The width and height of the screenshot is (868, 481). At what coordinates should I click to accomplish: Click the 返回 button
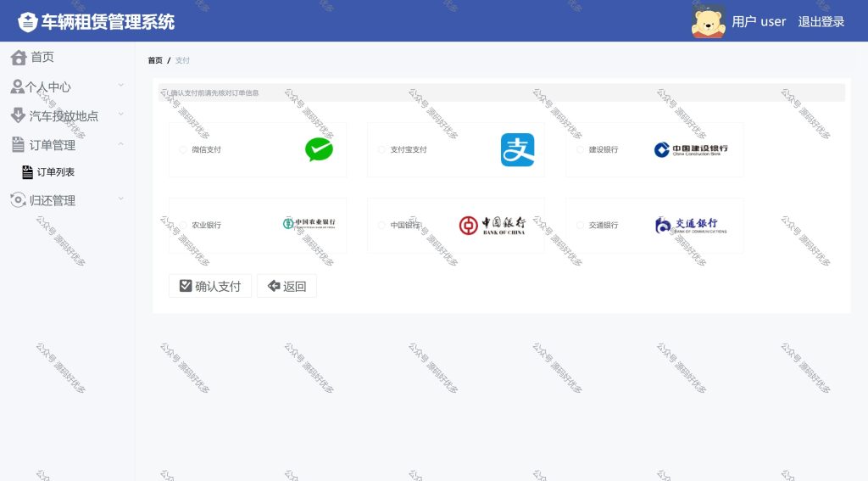(x=287, y=286)
